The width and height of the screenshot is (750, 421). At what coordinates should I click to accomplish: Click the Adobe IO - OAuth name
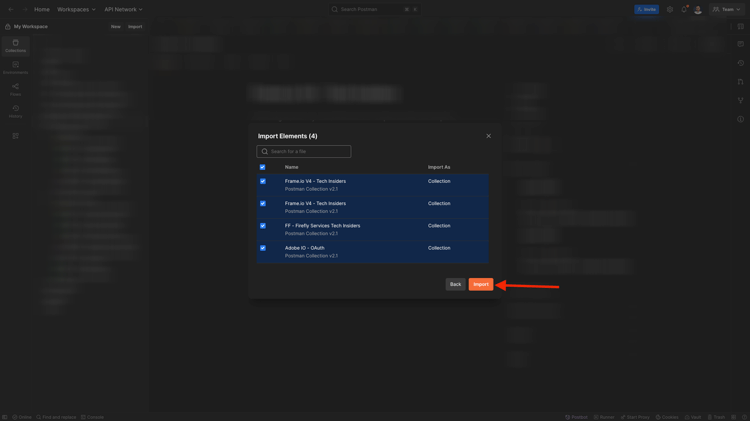pos(305,248)
